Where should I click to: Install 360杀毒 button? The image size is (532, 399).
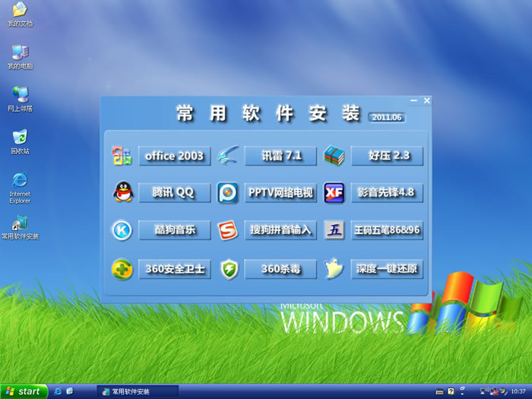pyautogui.click(x=280, y=269)
